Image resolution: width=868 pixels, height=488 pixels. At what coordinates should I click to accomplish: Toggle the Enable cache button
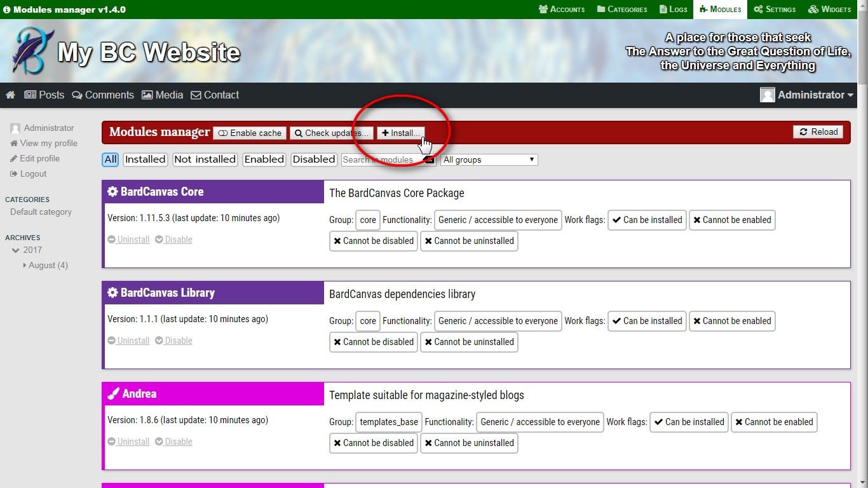pyautogui.click(x=250, y=133)
